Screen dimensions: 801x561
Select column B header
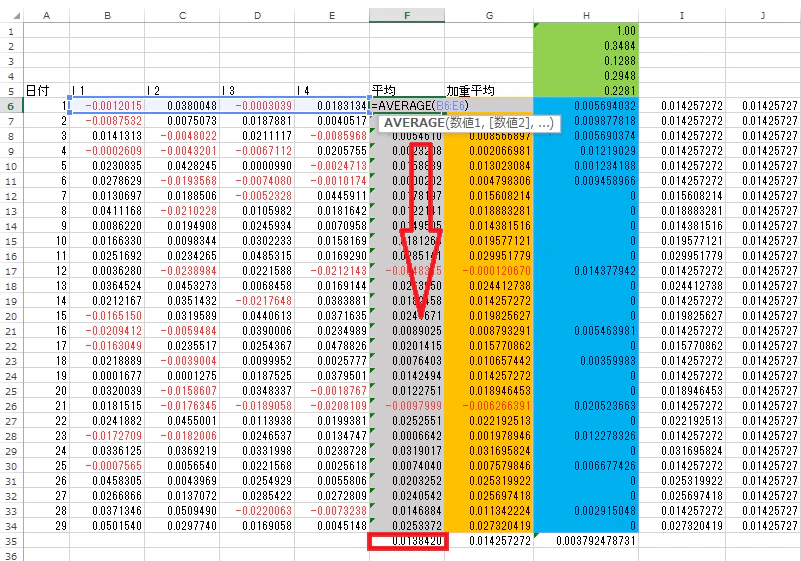107,16
